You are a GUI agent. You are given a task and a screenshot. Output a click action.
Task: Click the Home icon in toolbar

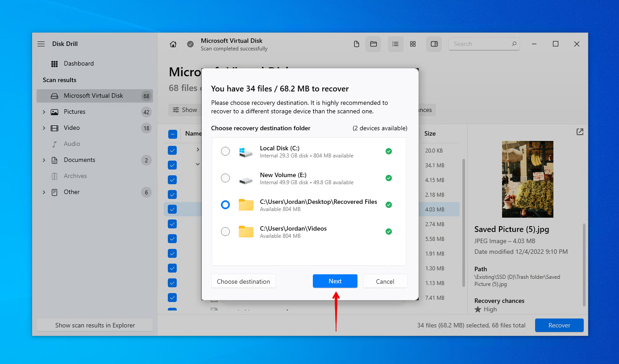coord(173,44)
